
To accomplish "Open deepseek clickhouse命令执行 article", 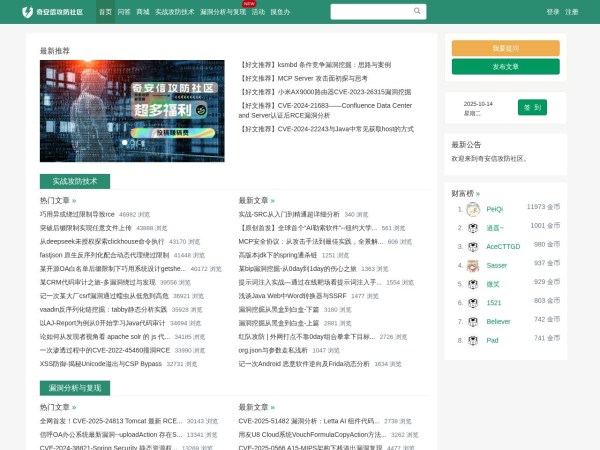I will point(102,241).
